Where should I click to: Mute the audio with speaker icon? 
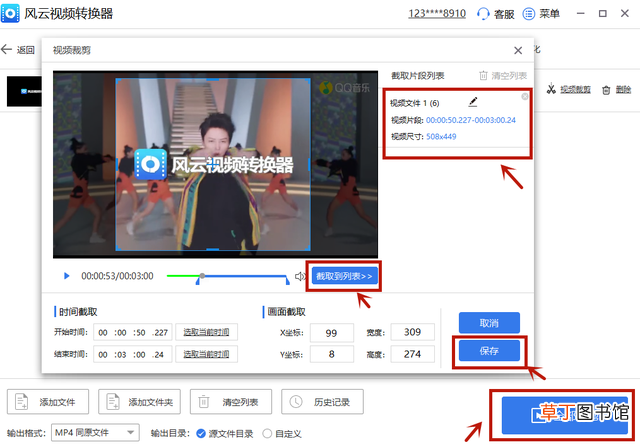tap(300, 276)
